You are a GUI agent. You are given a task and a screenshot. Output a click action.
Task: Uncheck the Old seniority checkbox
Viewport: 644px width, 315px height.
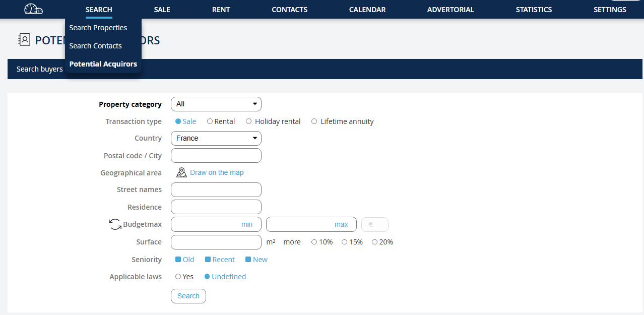pyautogui.click(x=178, y=260)
